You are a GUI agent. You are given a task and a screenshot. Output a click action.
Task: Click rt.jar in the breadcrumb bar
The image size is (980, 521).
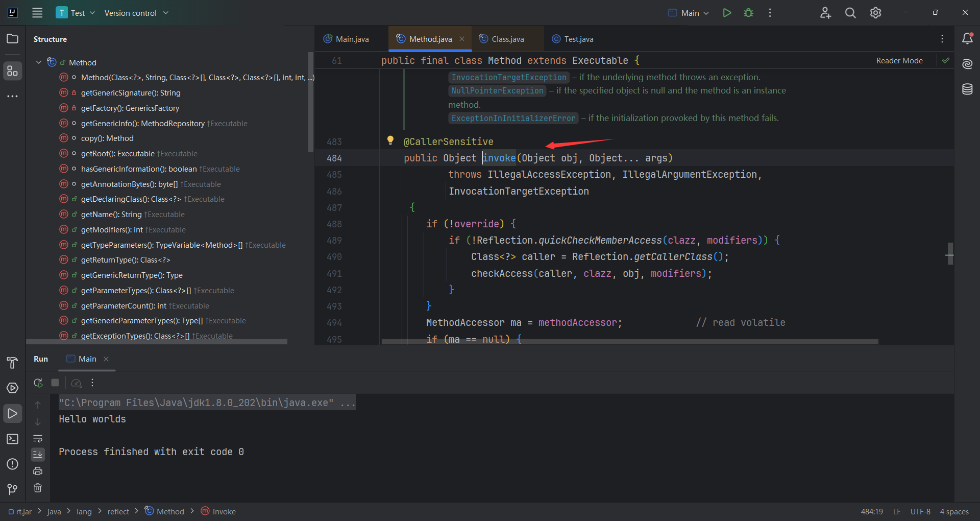[x=20, y=511]
